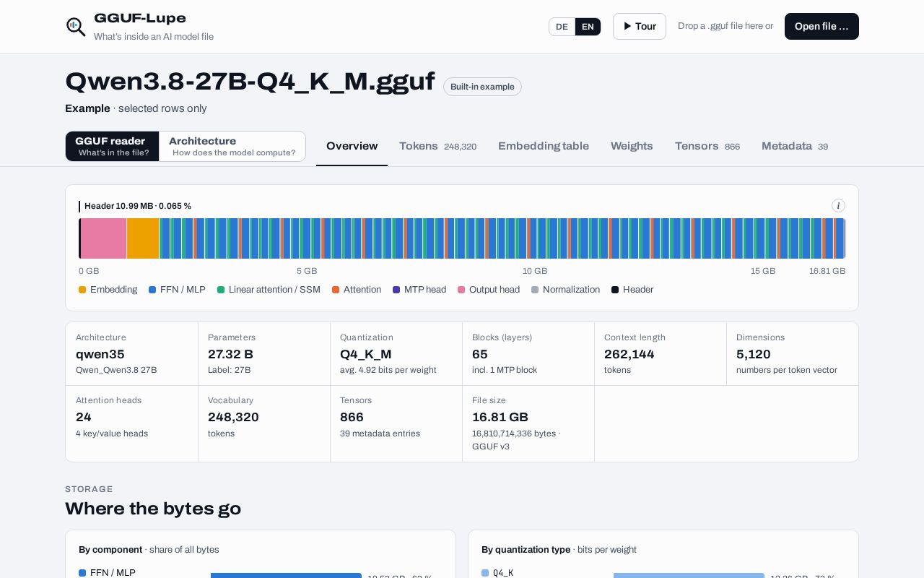The width and height of the screenshot is (924, 578).
Task: Open the Tensors tab
Action: (707, 146)
